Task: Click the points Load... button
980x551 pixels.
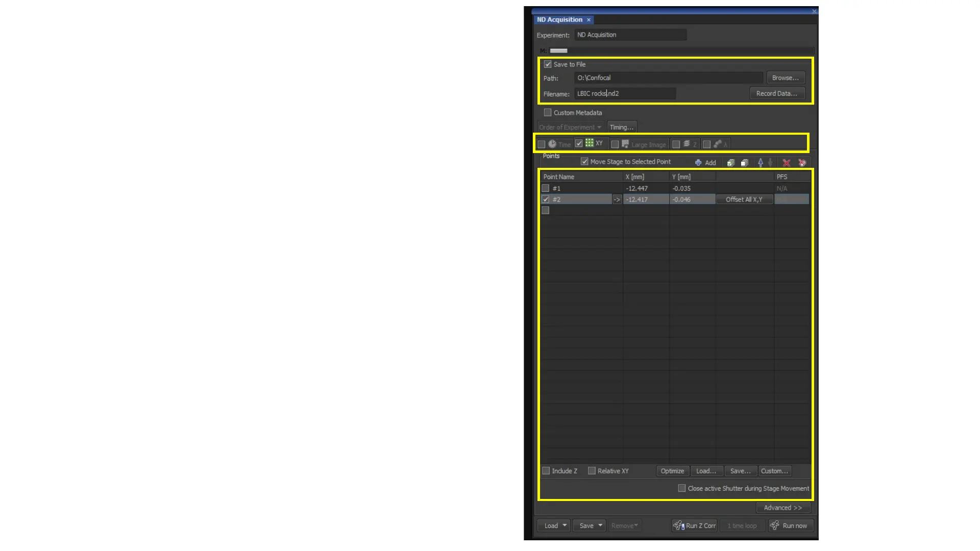Action: 706,471
